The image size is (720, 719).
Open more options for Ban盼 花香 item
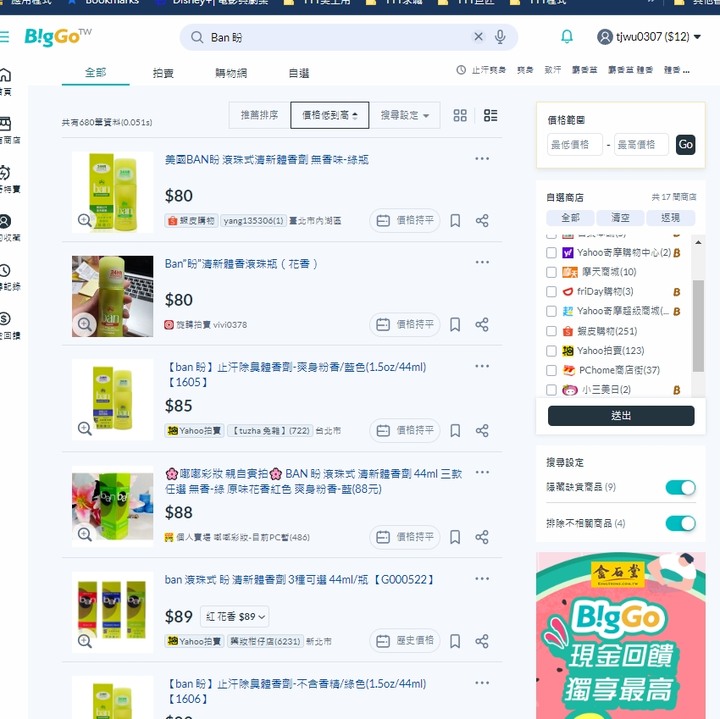482,262
